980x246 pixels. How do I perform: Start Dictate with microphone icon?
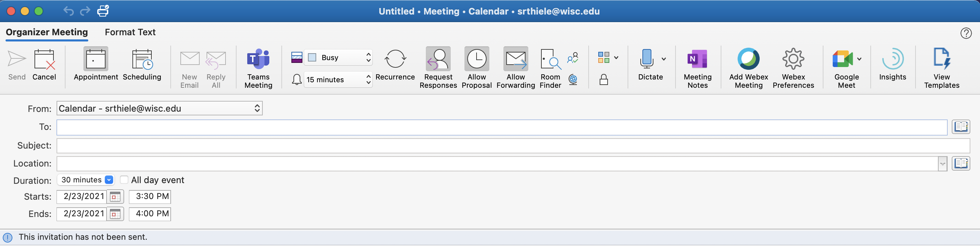pos(647,59)
